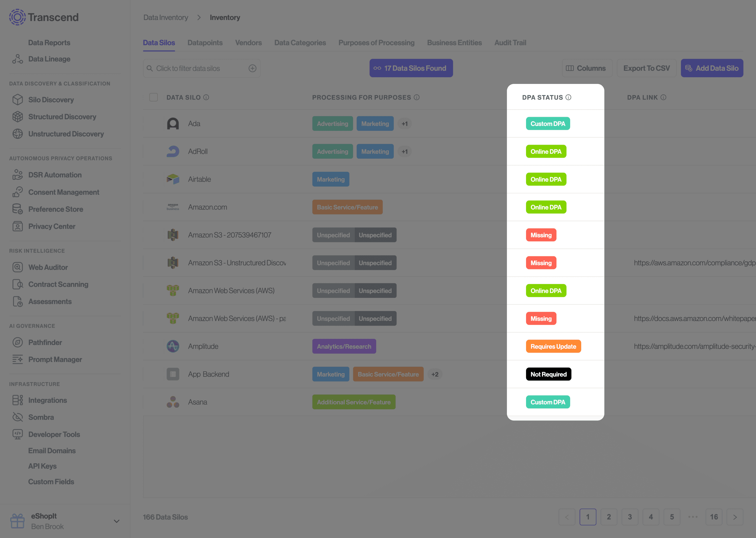Click App Backend's Not Required badge
Image resolution: width=756 pixels, height=538 pixels.
(x=548, y=374)
